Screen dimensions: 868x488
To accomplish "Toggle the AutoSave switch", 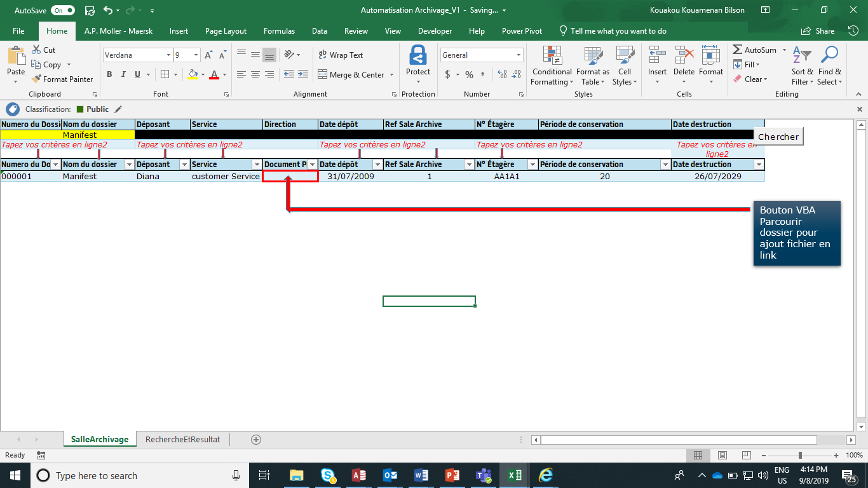I will pyautogui.click(x=63, y=10).
